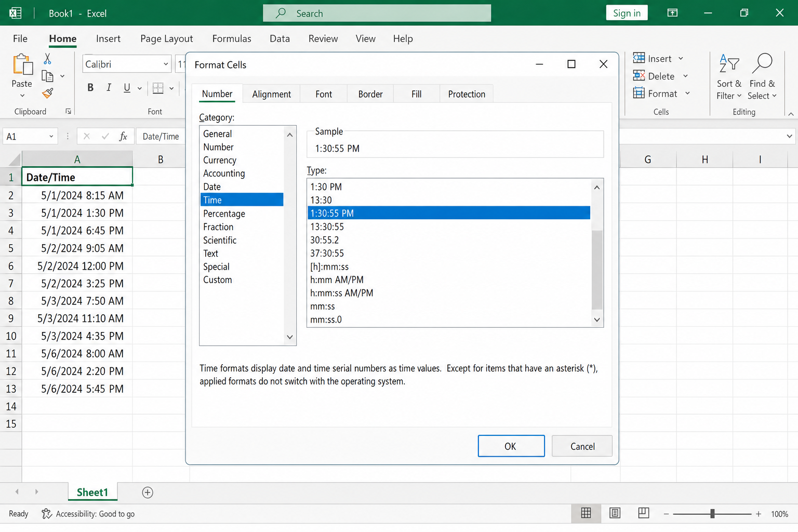The height and width of the screenshot is (532, 798).
Task: Switch to the Font tab in dialog
Action: click(x=324, y=94)
